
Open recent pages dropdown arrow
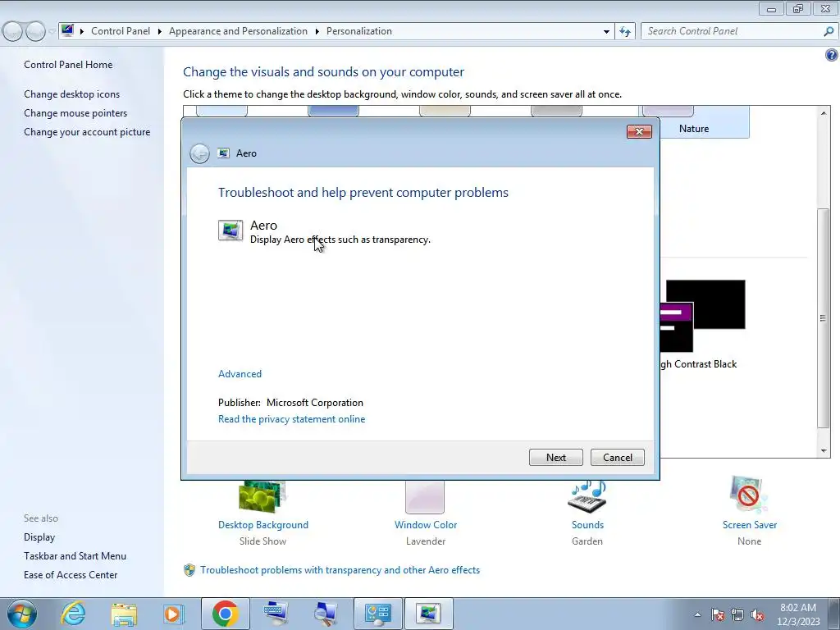[x=52, y=32]
